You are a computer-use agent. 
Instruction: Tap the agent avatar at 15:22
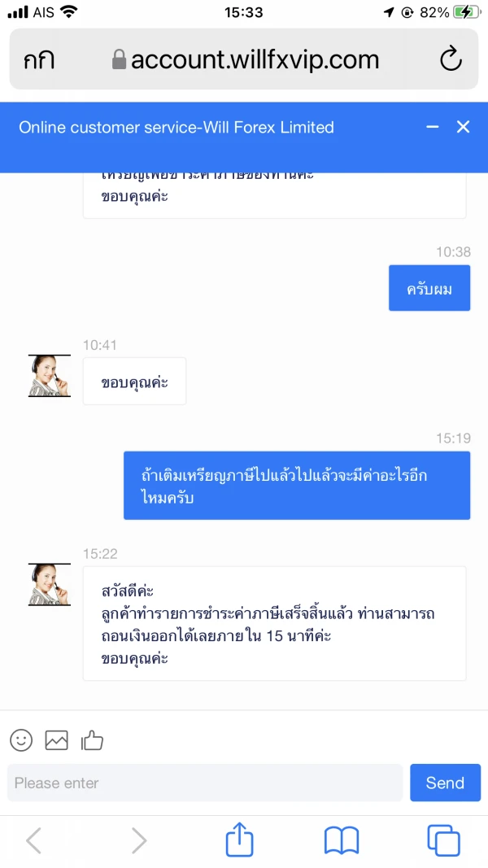click(50, 585)
